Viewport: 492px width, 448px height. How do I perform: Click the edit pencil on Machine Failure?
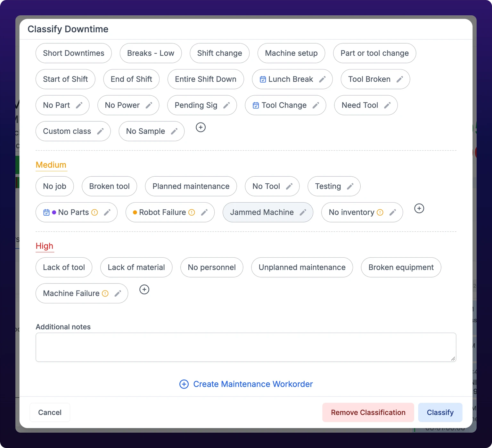[118, 293]
